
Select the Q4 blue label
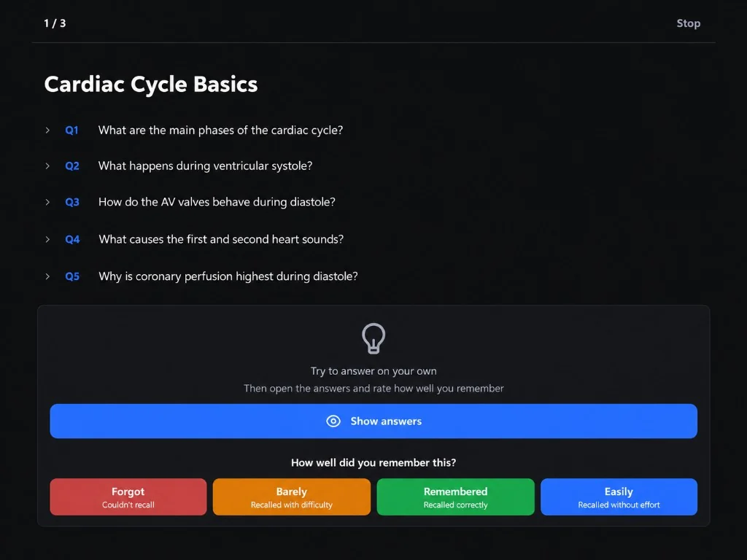(72, 239)
